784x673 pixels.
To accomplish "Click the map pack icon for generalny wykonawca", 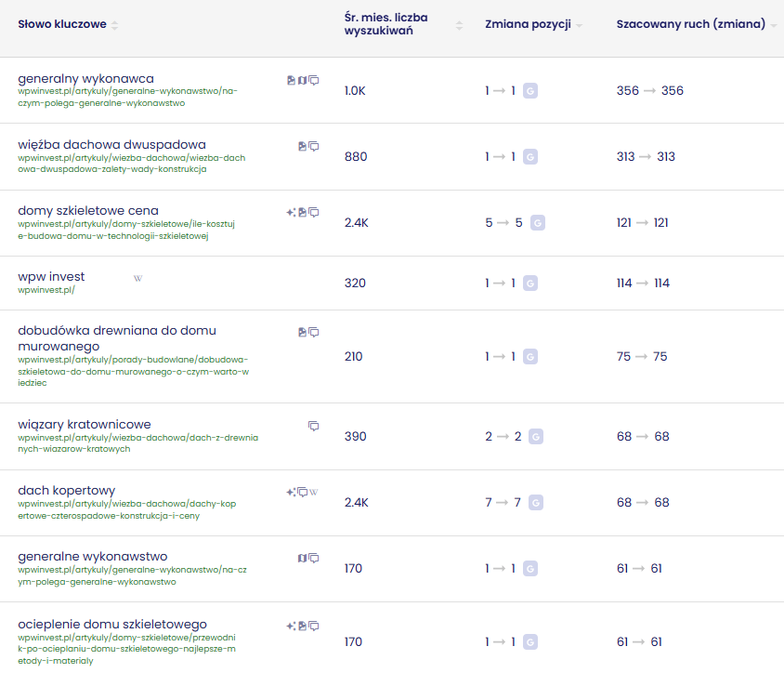I will (302, 80).
